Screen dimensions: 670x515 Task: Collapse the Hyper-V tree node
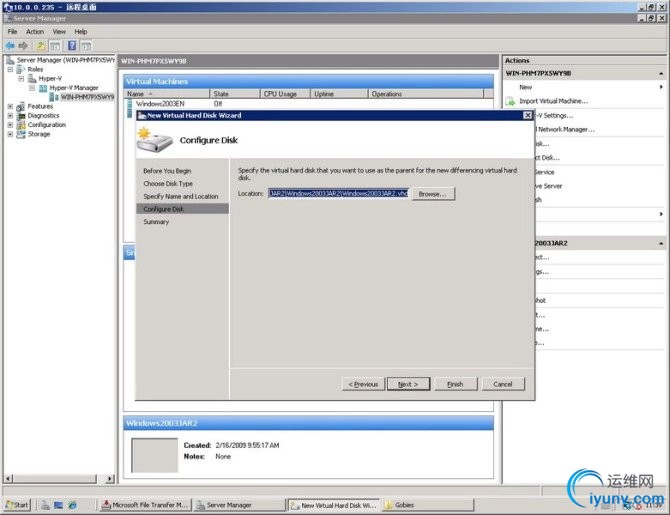click(21, 79)
